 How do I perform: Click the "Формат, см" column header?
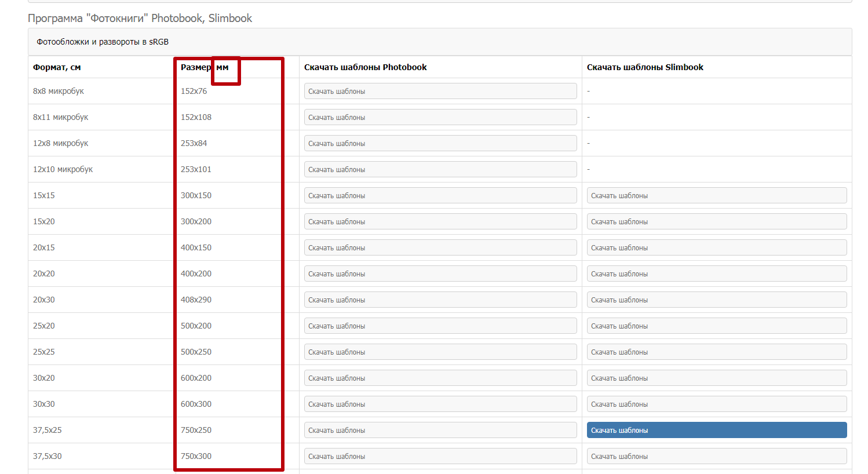[x=57, y=67]
